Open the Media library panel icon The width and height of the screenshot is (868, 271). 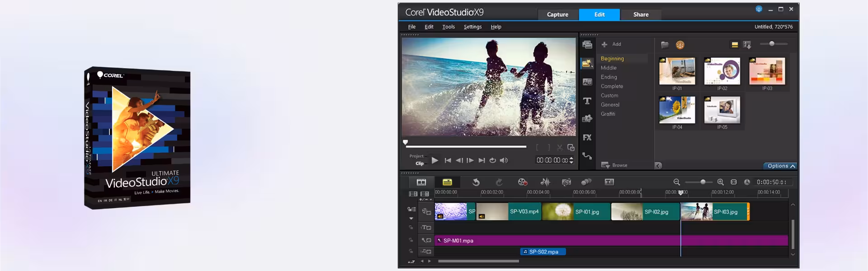587,44
